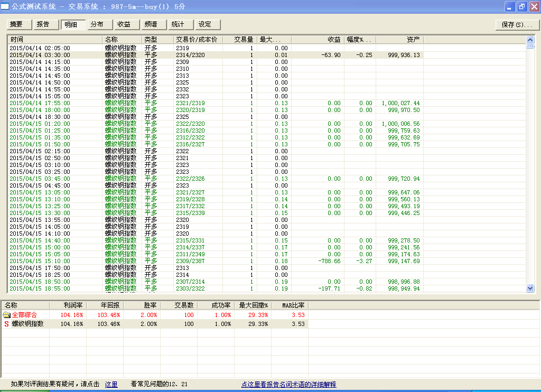The width and height of the screenshot is (541, 392).
Task: Select the 2015/04/15 01:20:00 trade row
Action: (216, 124)
